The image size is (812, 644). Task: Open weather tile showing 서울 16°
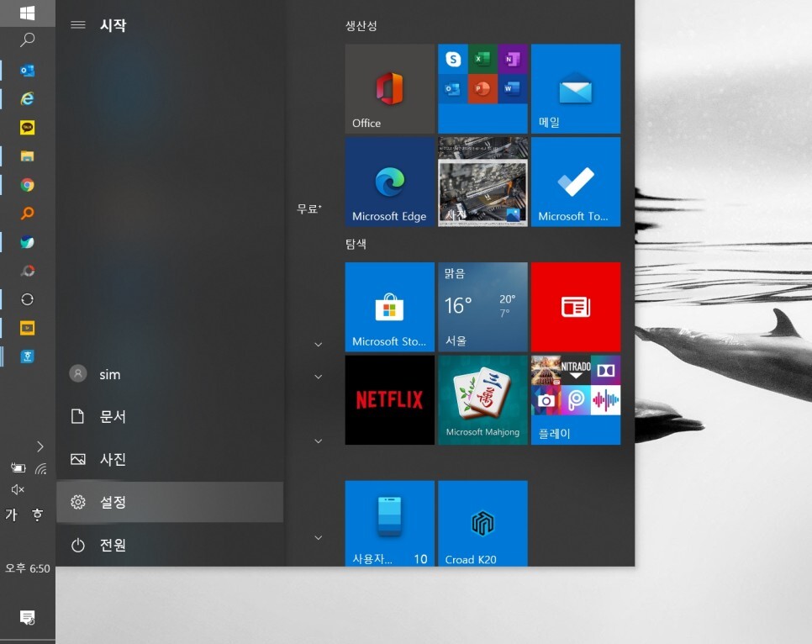482,307
